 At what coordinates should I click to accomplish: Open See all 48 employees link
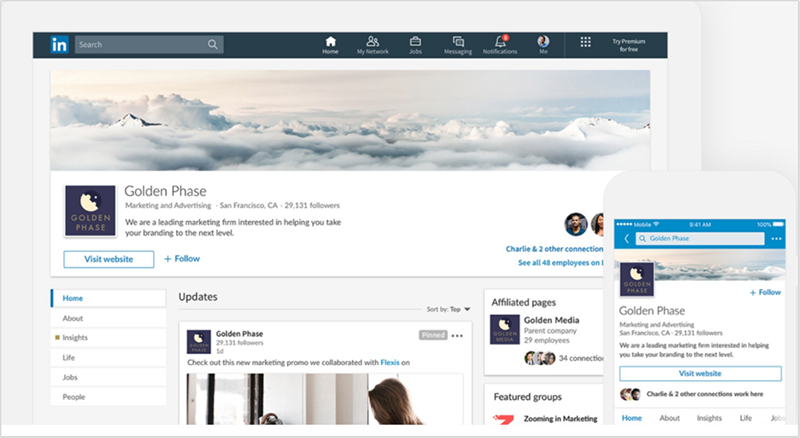click(x=560, y=263)
